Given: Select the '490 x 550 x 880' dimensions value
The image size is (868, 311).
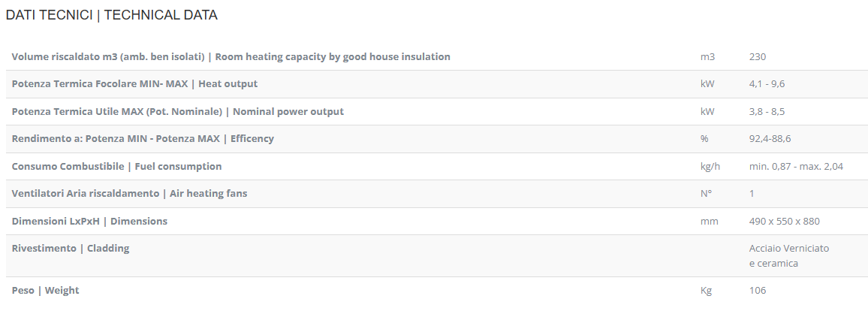Looking at the screenshot, I should (784, 222).
